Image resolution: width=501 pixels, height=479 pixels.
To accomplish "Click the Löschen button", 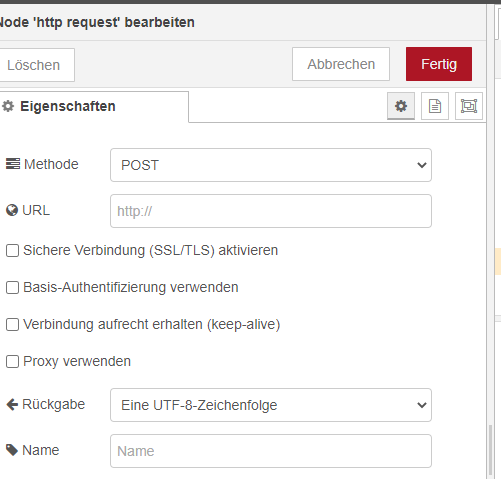I will tap(35, 65).
